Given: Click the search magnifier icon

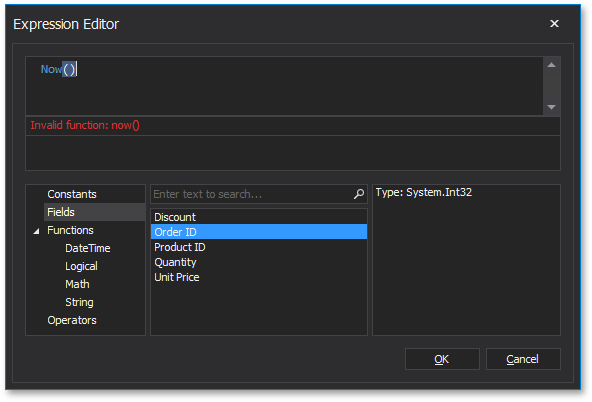Looking at the screenshot, I should pos(359,194).
